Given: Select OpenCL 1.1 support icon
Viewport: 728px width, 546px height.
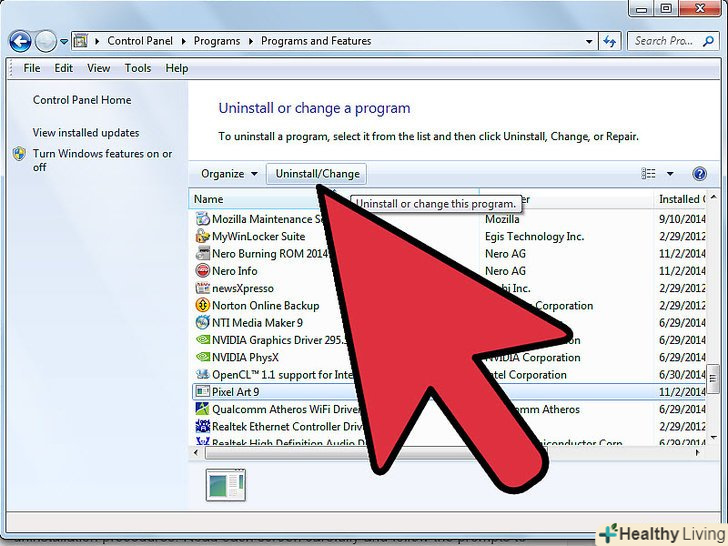Looking at the screenshot, I should 202,374.
